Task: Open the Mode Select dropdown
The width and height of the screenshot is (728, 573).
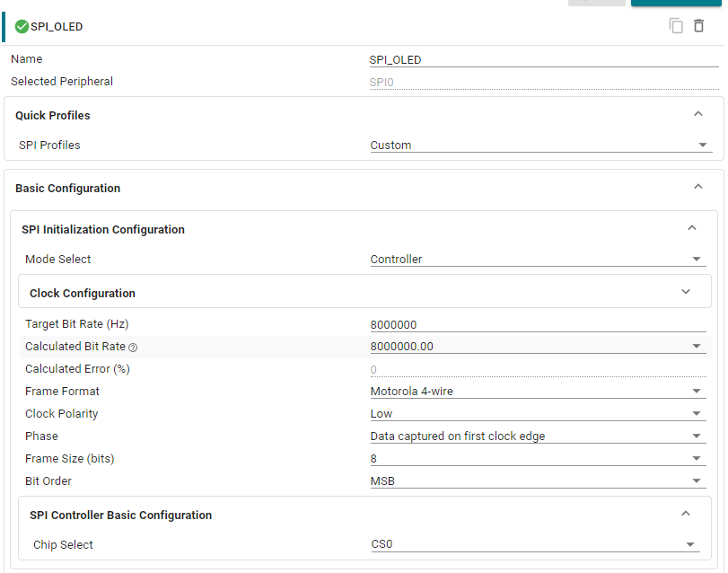Action: (537, 260)
